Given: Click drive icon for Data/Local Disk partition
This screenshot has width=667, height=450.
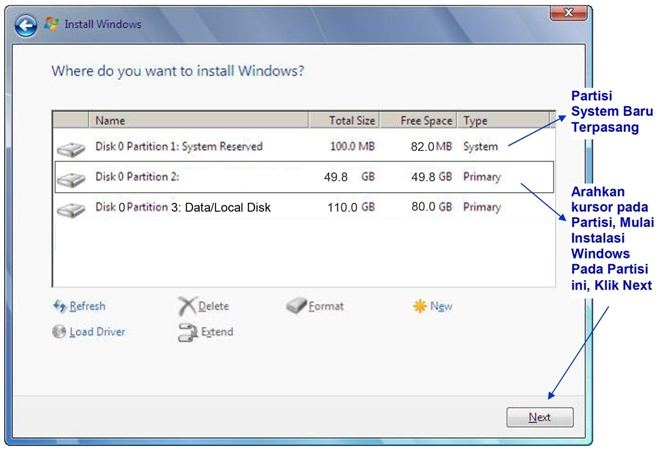Looking at the screenshot, I should 71,210.
